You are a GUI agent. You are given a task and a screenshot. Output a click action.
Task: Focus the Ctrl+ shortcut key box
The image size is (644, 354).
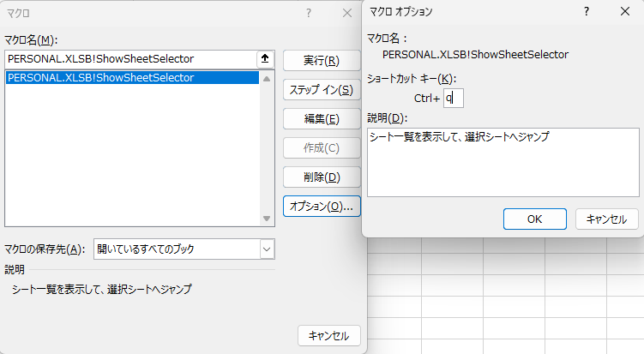click(x=453, y=99)
